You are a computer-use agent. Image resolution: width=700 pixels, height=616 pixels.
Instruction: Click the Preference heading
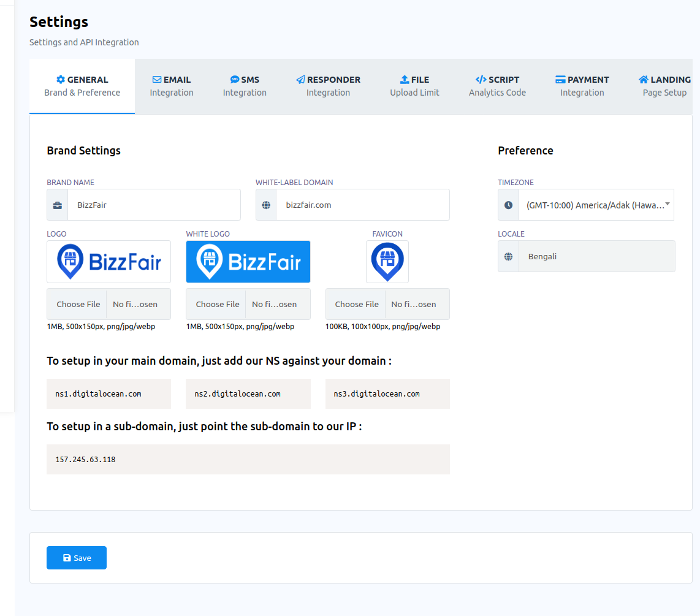point(525,150)
